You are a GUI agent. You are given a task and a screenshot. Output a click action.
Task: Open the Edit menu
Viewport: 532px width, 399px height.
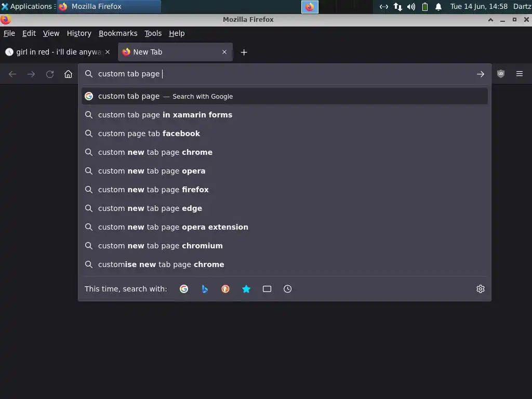29,33
